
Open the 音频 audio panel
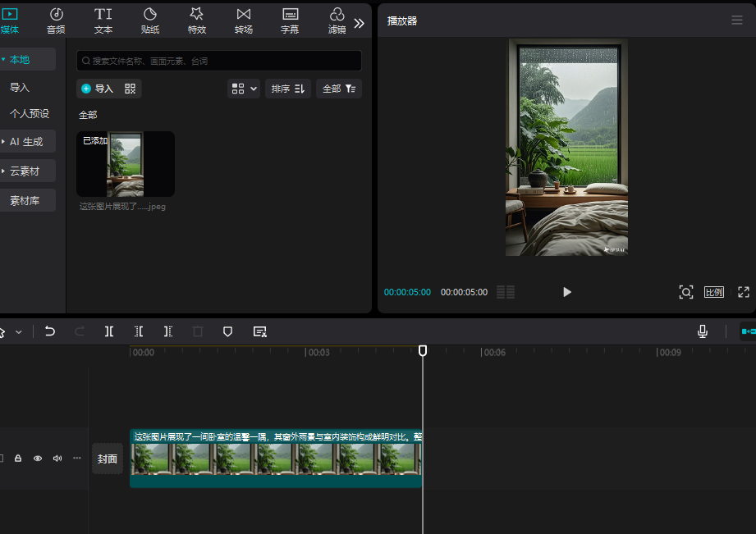pyautogui.click(x=55, y=20)
